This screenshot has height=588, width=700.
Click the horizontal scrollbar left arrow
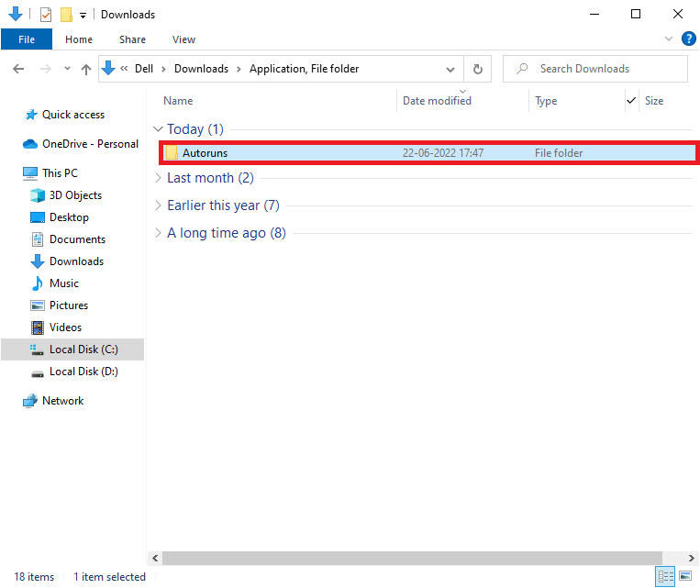[x=155, y=558]
